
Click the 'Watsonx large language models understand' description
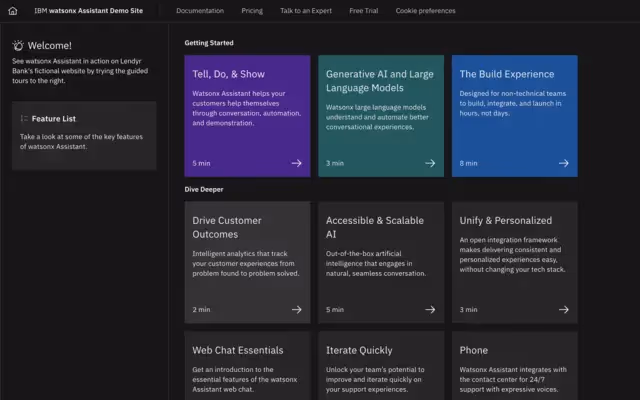pos(377,117)
